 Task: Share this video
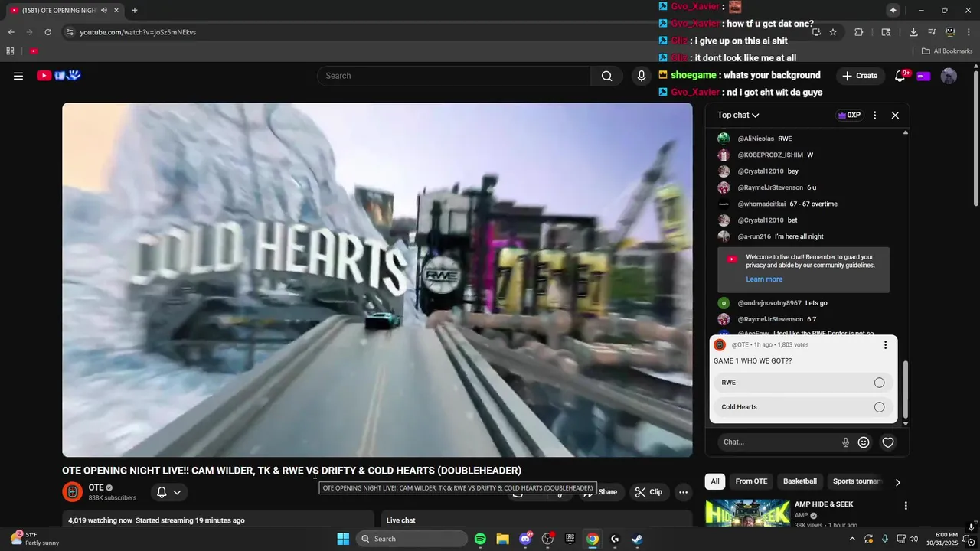pos(601,492)
